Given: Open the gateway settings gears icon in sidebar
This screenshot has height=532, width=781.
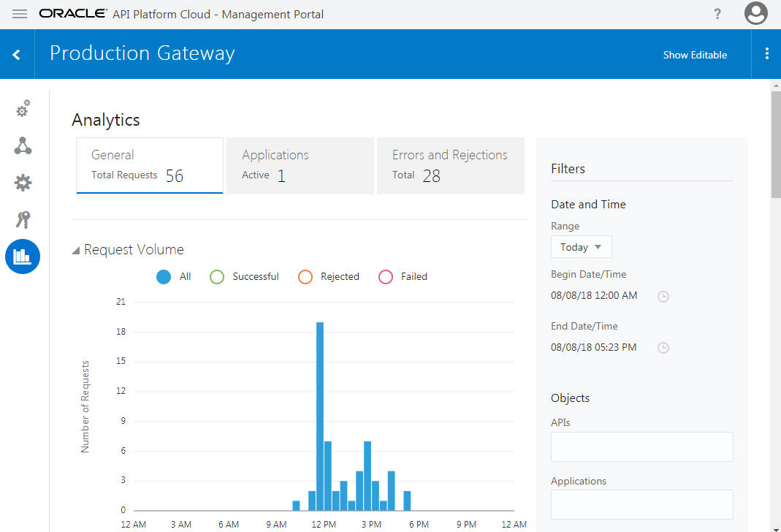Looking at the screenshot, I should [23, 109].
